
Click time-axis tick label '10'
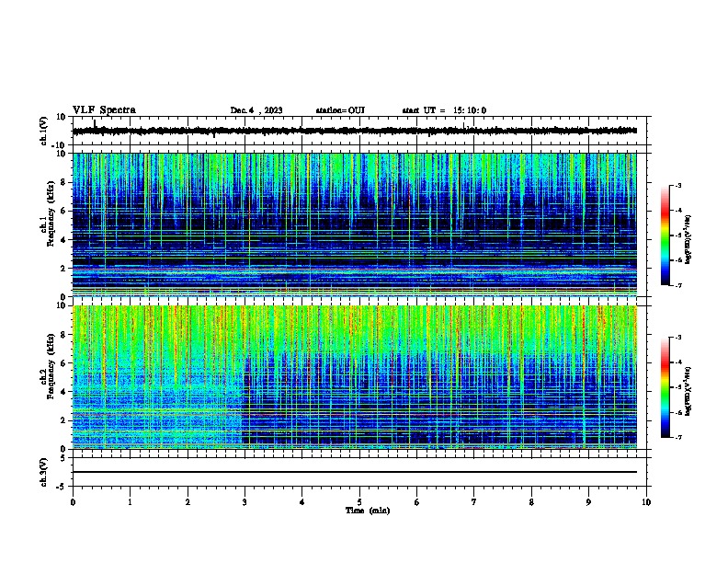(x=646, y=502)
